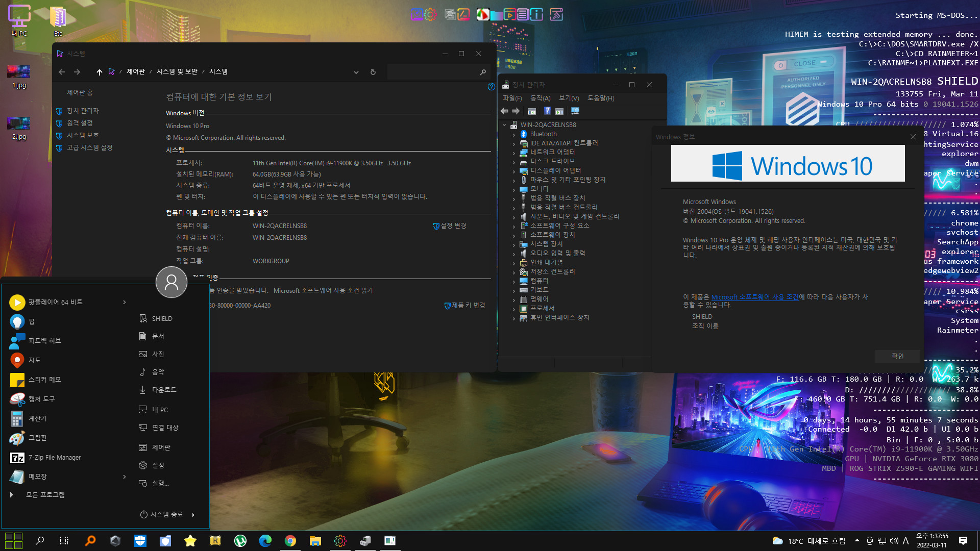Open the action center notification icon
The image size is (980, 551).
tap(963, 541)
